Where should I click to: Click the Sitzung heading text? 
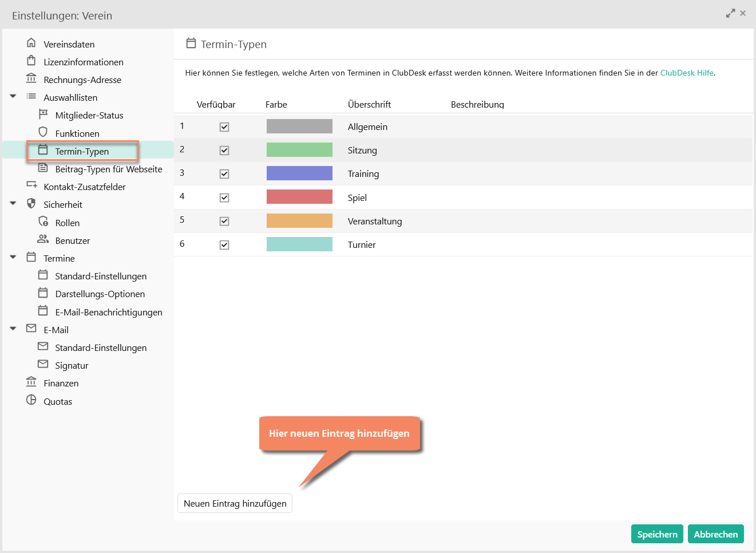(x=362, y=150)
